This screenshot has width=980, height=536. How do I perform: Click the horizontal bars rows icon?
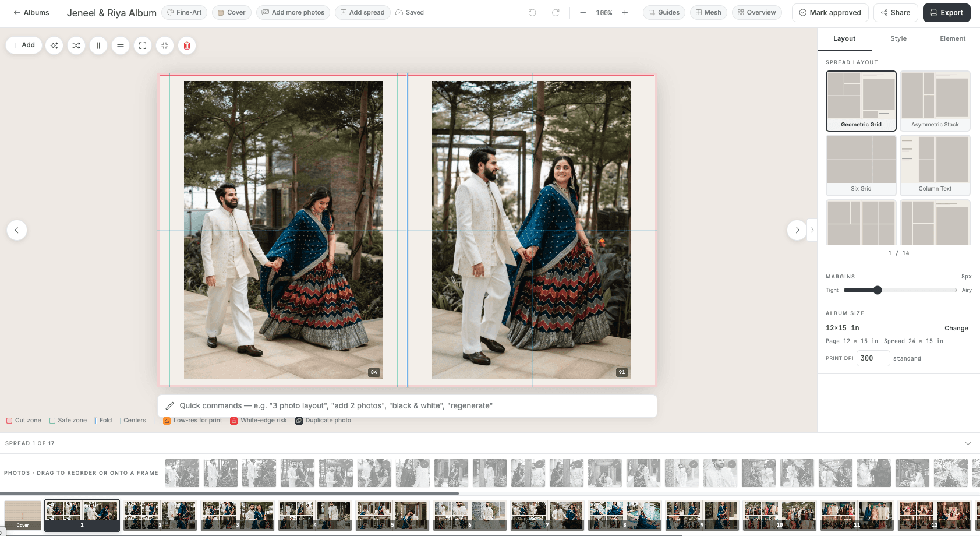click(x=121, y=45)
